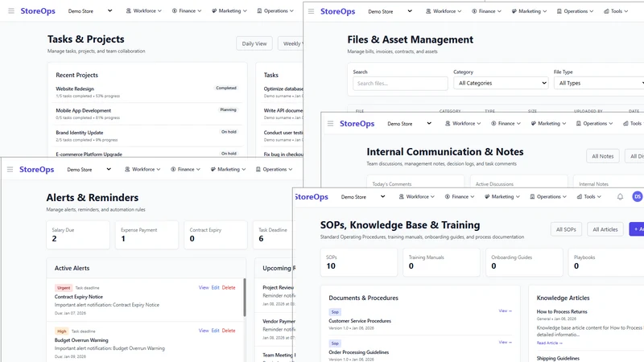
Task: Open Workforce menu in SOPs window
Action: (x=416, y=197)
